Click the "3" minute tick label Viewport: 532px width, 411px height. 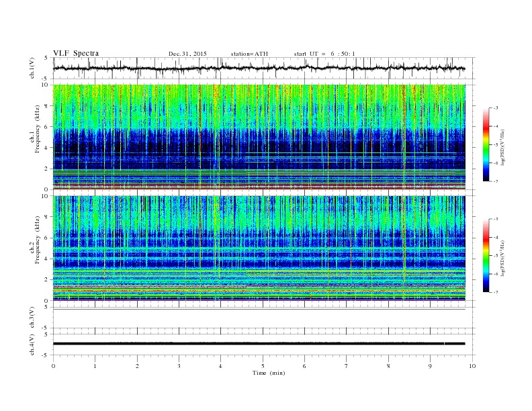[179, 366]
